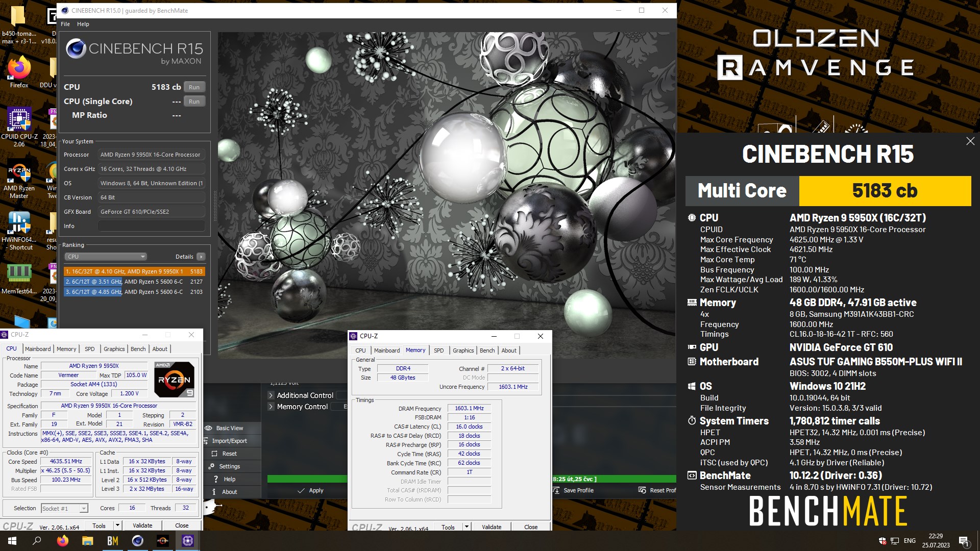Screen dimensions: 980x551
Task: Open the Windows Start menu
Action: coord(12,541)
